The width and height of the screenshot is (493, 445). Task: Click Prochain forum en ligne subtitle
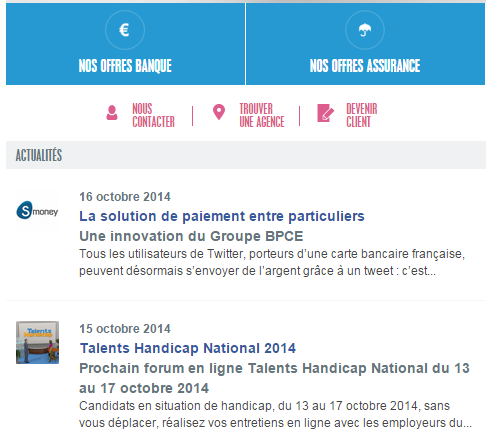coord(274,378)
